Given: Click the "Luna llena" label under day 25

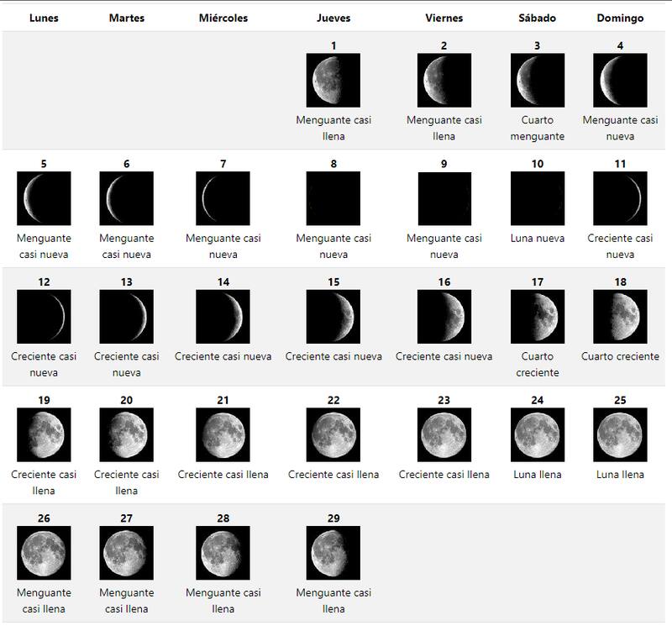Looking at the screenshot, I should (x=620, y=475).
